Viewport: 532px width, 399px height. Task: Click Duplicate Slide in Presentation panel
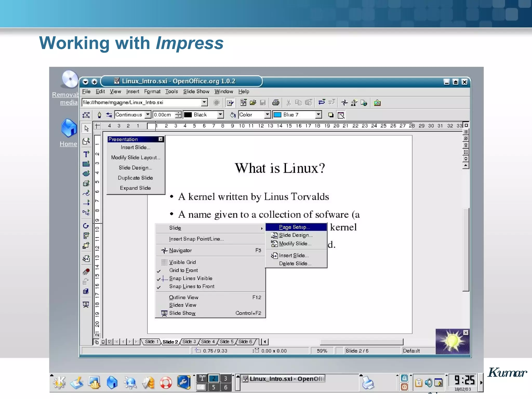[x=136, y=178]
